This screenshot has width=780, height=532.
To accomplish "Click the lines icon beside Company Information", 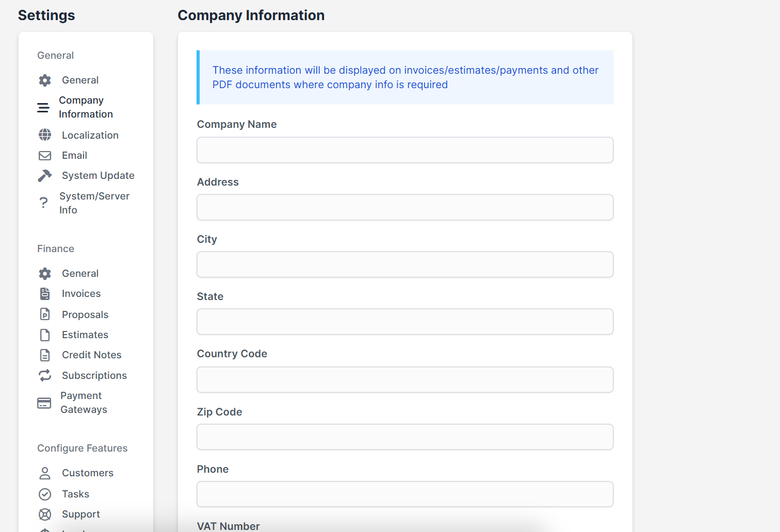I will 43,108.
